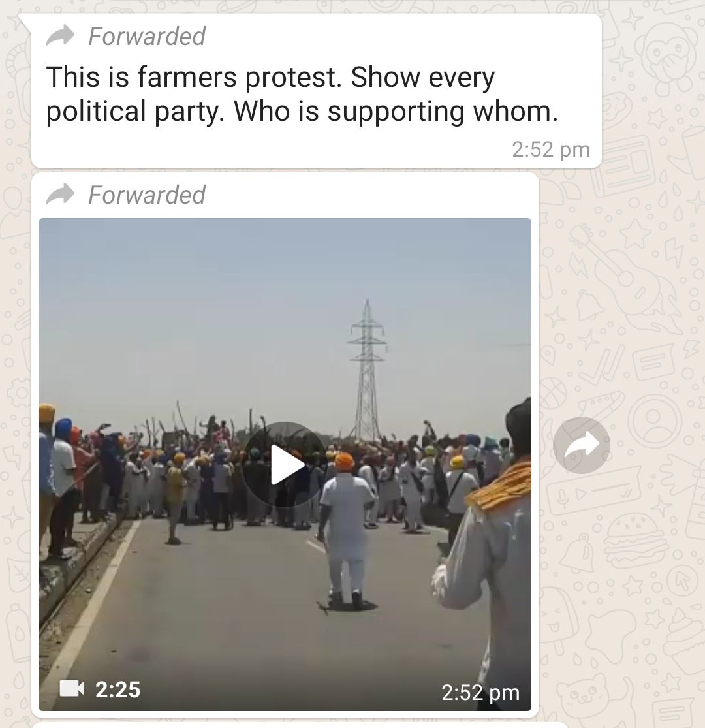The height and width of the screenshot is (728, 705).
Task: Tap the 2:25 video duration label
Action: click(x=117, y=689)
